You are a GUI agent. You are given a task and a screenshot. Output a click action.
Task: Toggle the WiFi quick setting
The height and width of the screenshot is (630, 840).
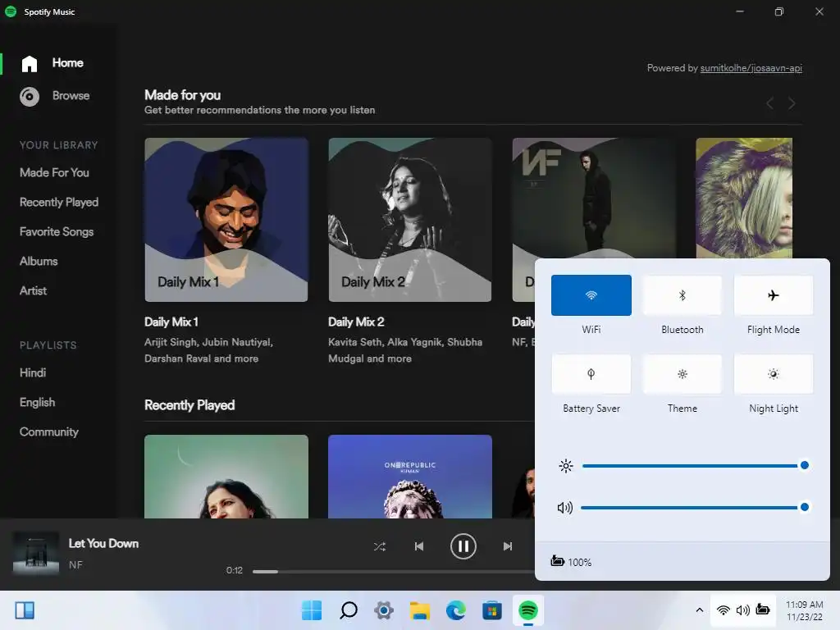591,295
